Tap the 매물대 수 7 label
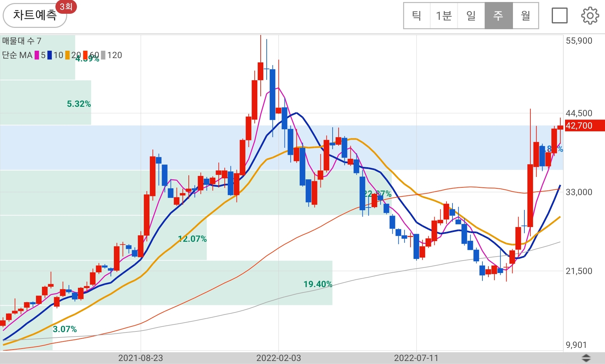The width and height of the screenshot is (605, 364). [x=22, y=41]
